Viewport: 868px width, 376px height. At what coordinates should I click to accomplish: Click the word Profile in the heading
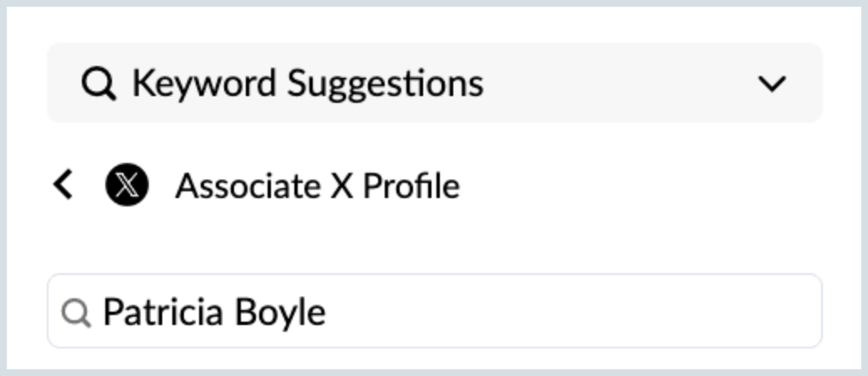pyautogui.click(x=411, y=185)
